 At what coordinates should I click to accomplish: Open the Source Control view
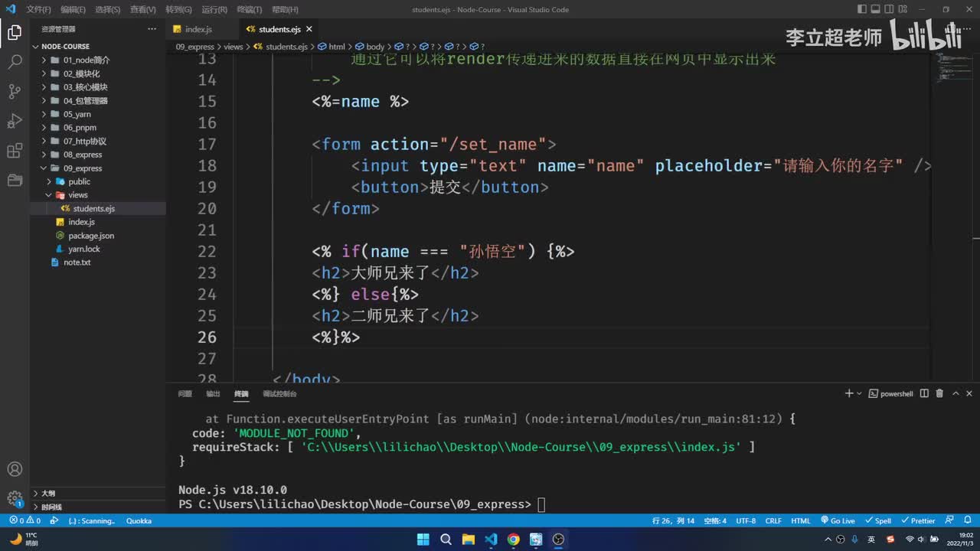[x=15, y=92]
